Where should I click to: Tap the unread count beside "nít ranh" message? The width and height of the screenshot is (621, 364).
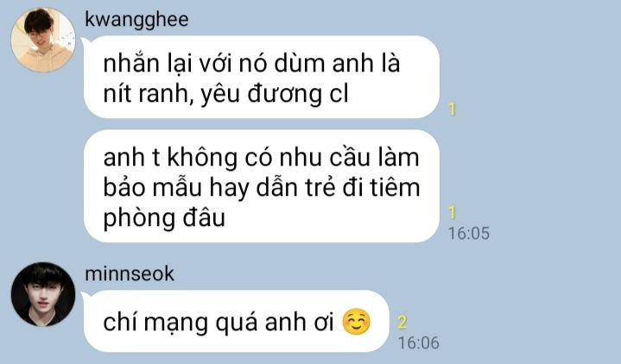453,110
